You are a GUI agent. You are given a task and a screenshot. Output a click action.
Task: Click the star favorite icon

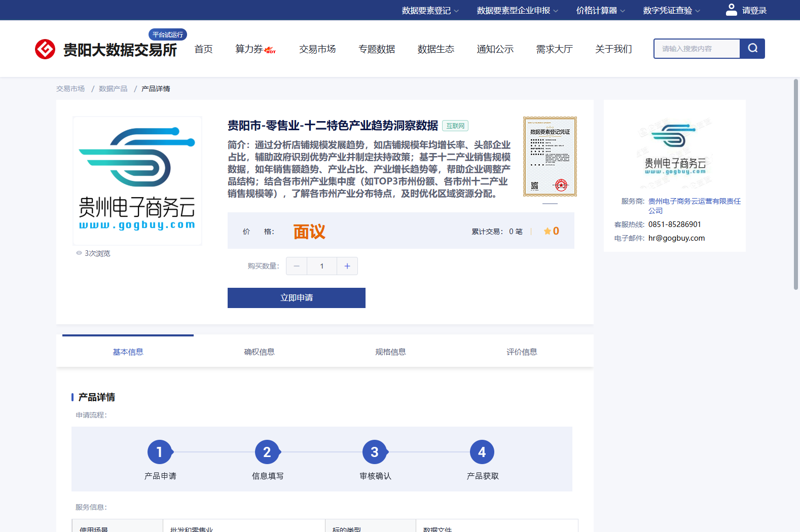click(x=548, y=231)
